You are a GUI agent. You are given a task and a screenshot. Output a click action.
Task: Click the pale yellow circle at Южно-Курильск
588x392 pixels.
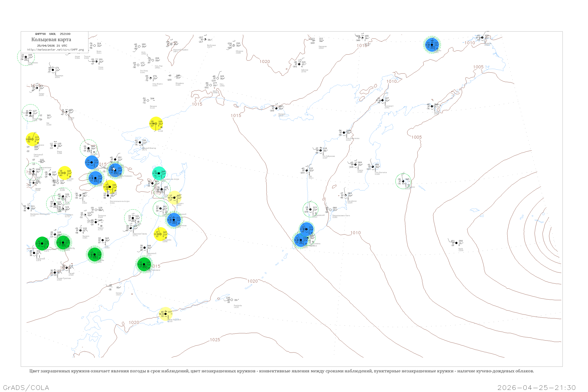click(165, 314)
